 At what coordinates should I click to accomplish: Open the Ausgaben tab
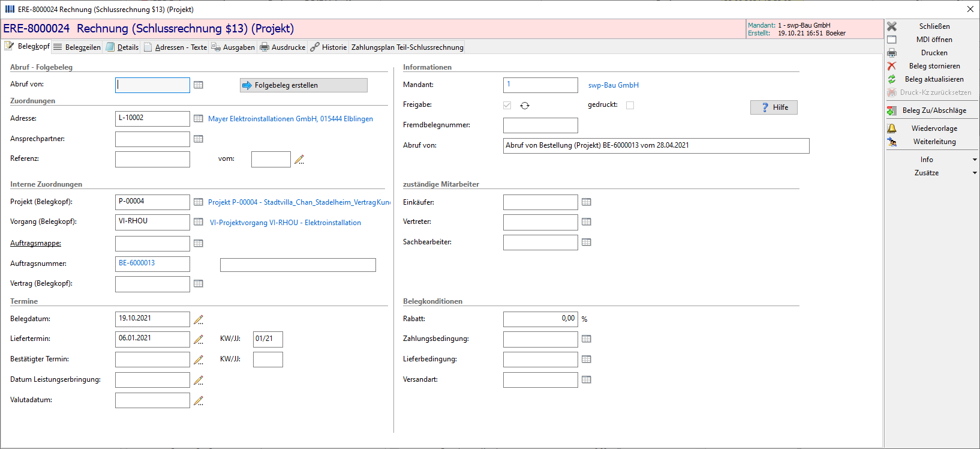click(x=233, y=47)
